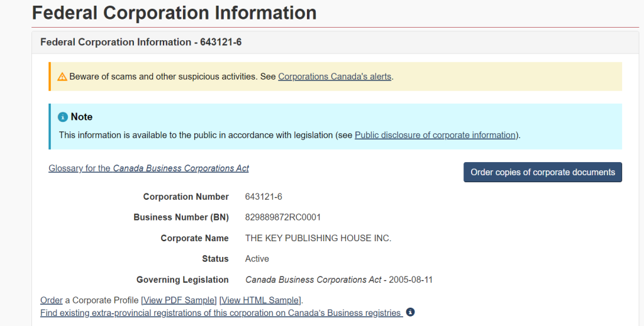View PDF Sample of Corporate Profile
This screenshot has height=326, width=644.
click(180, 300)
